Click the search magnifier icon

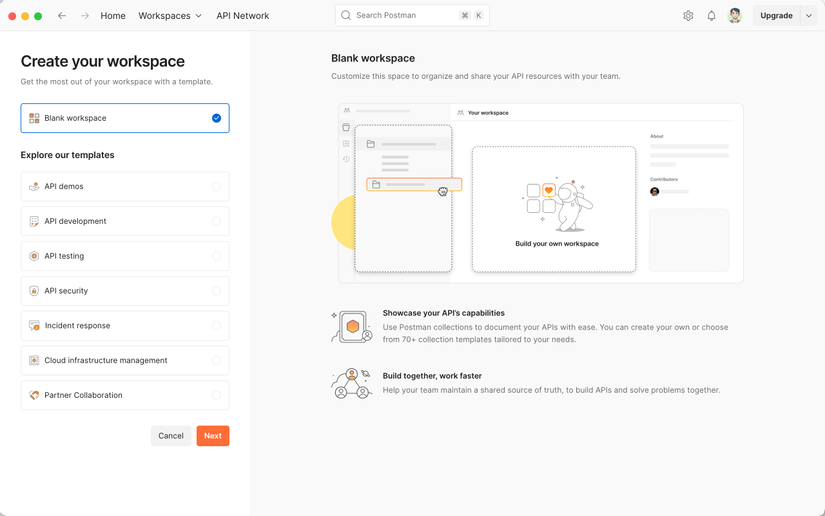click(346, 15)
